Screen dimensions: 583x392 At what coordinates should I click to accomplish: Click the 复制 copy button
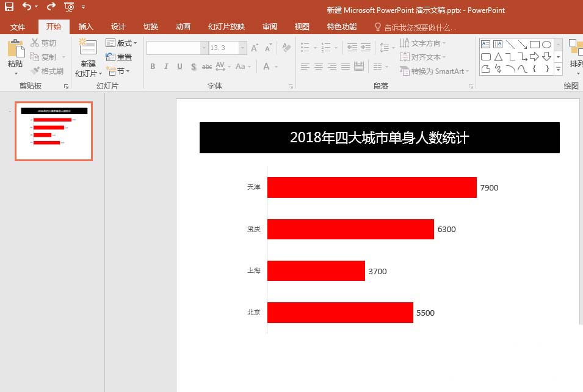point(43,57)
